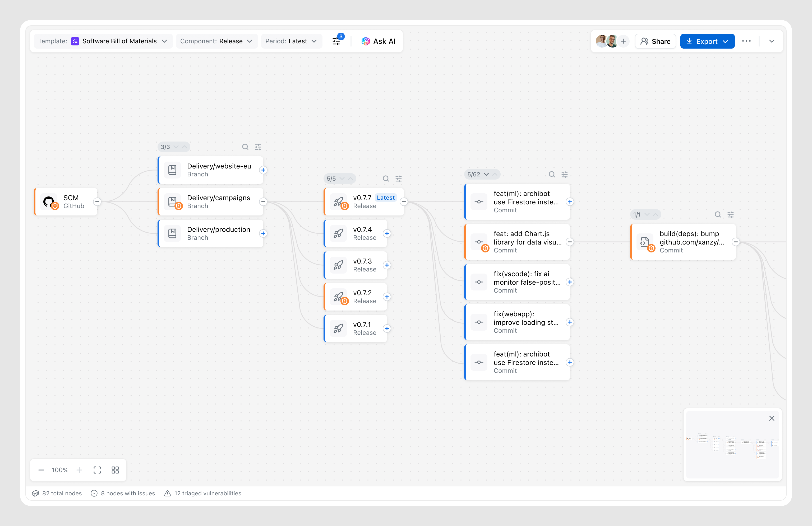Expand the Delivery/website-eu branch node
This screenshot has height=526, width=812.
coord(263,170)
